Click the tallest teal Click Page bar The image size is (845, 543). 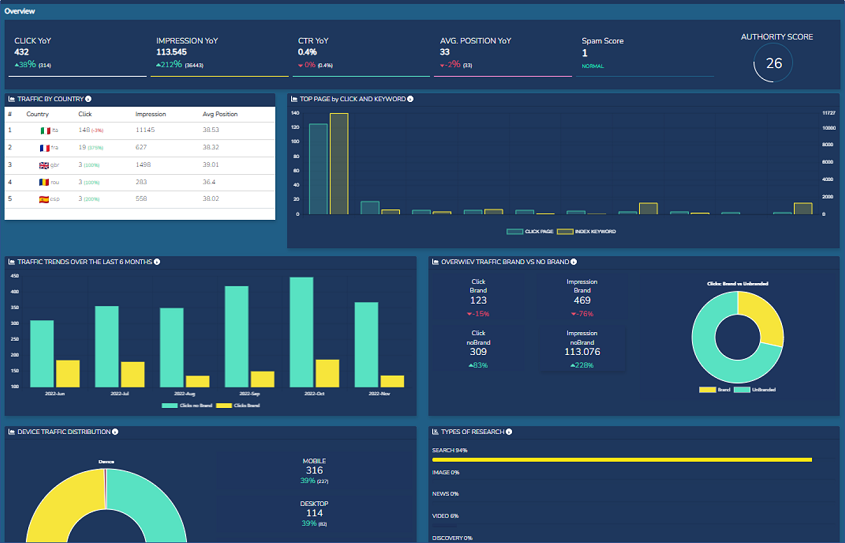[318, 169]
